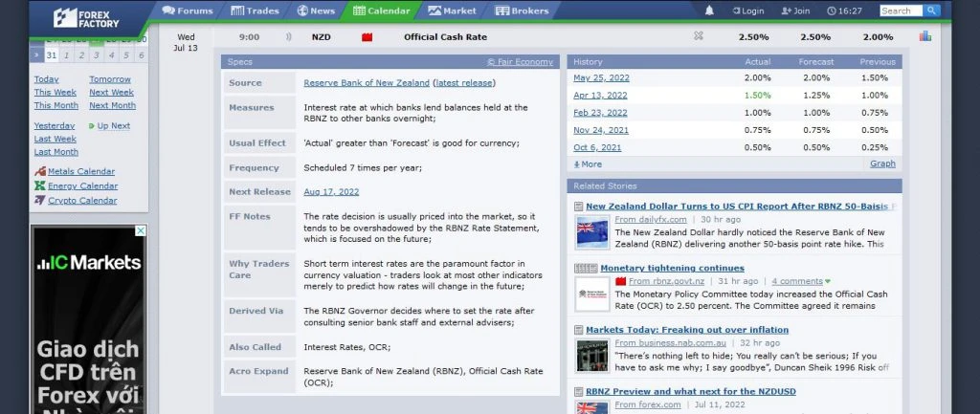This screenshot has width=980, height=414.
Task: Open the forex.com source link
Action: coord(648,405)
